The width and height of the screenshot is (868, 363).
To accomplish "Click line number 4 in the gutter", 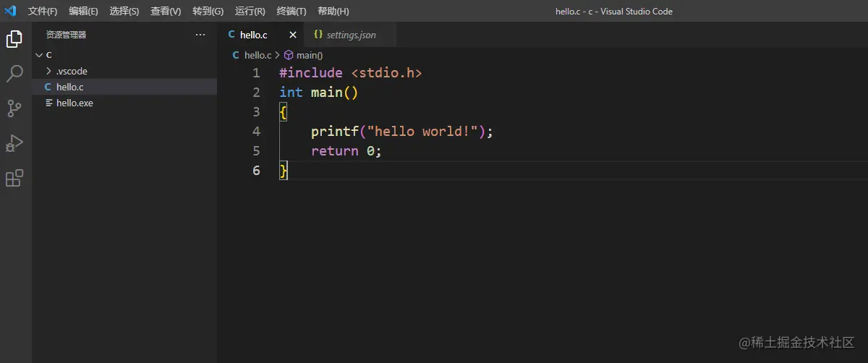I will 256,132.
